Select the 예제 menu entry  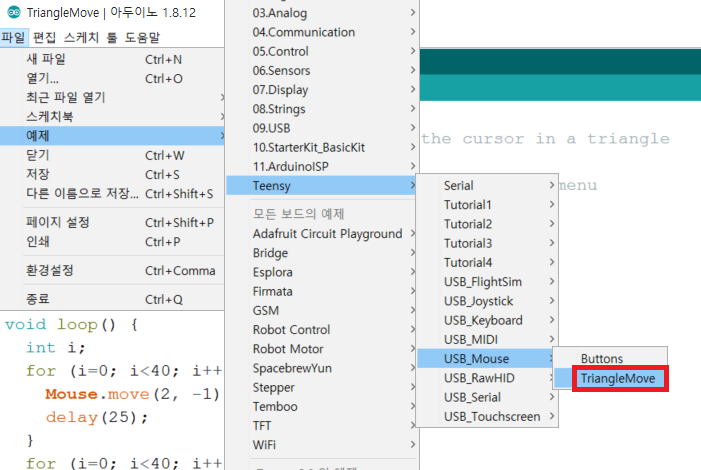coord(112,135)
